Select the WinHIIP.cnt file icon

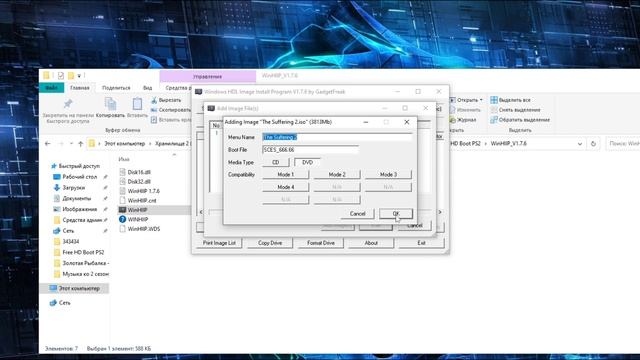pyautogui.click(x=122, y=200)
